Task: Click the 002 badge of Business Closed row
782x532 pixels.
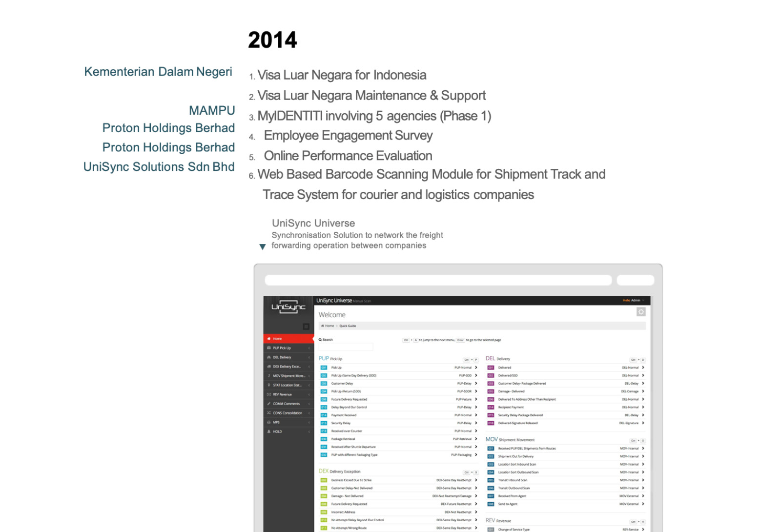Action: (x=324, y=480)
